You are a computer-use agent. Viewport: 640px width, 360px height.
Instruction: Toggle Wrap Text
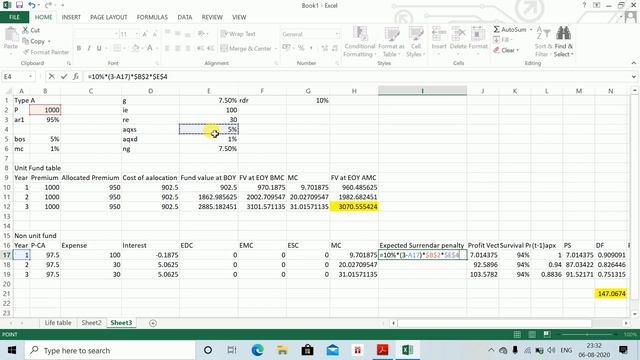point(238,34)
